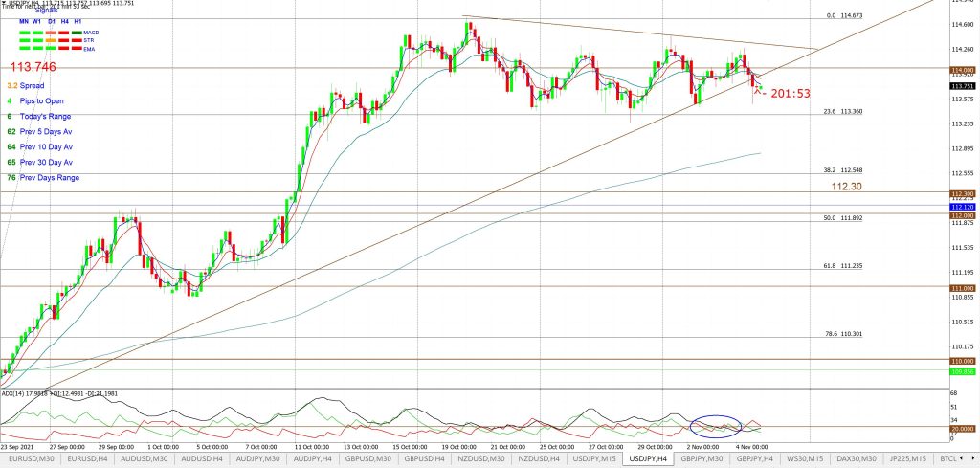Select the Fibonacci 0.0 114.673 label
The width and height of the screenshot is (980, 468).
(844, 15)
